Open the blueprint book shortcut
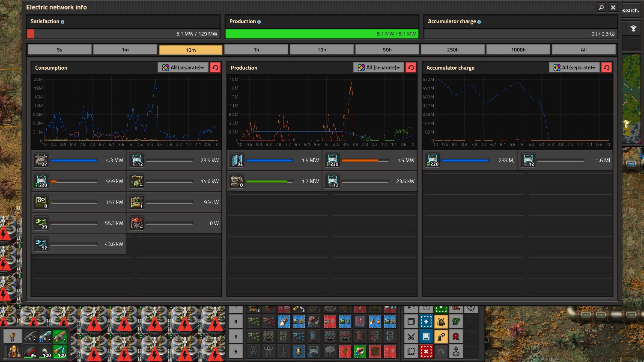 (426, 337)
